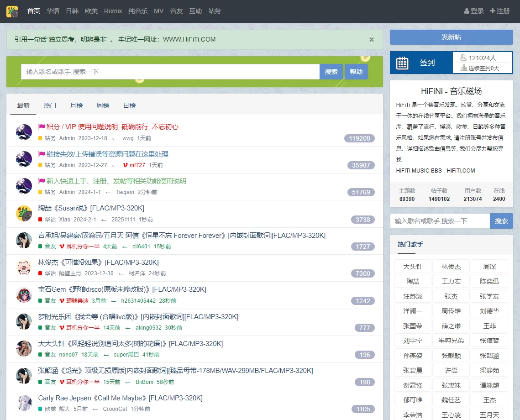This screenshot has height=420, width=520.
Task: Click the 帮助 button beside search
Action: pos(356,72)
